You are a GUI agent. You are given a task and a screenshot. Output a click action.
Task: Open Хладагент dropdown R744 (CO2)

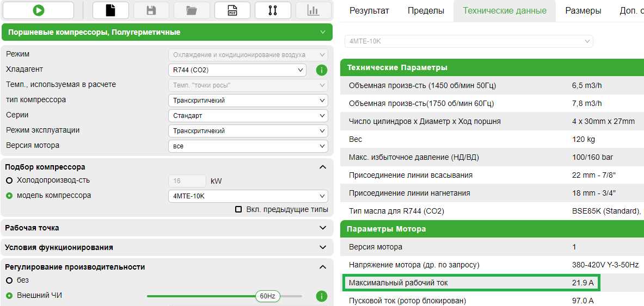(x=237, y=70)
